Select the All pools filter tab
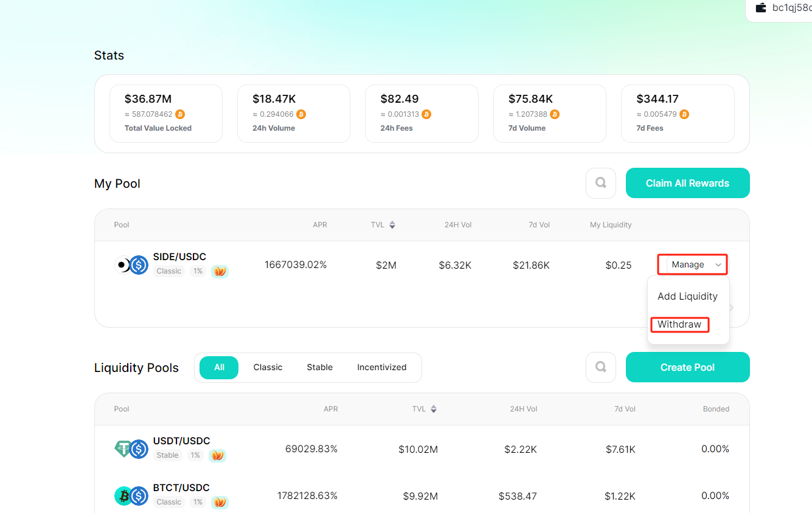This screenshot has width=812, height=513. coord(219,367)
